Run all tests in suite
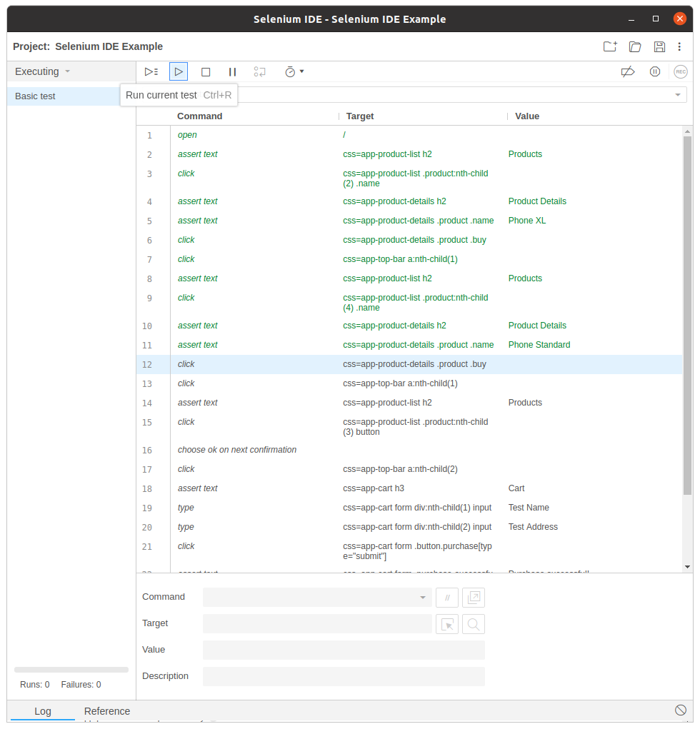 pos(151,71)
